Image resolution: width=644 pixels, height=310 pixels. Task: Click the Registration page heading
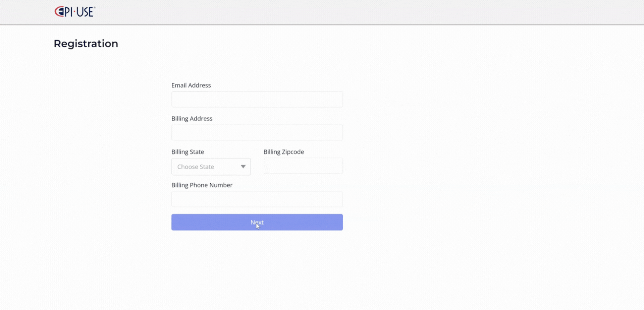(86, 44)
